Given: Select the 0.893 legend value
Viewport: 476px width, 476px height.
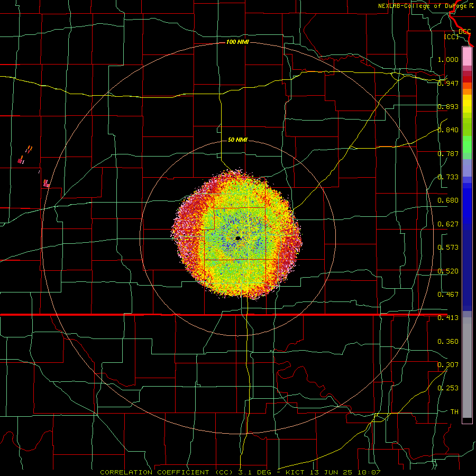Looking at the screenshot, I should (x=448, y=106).
